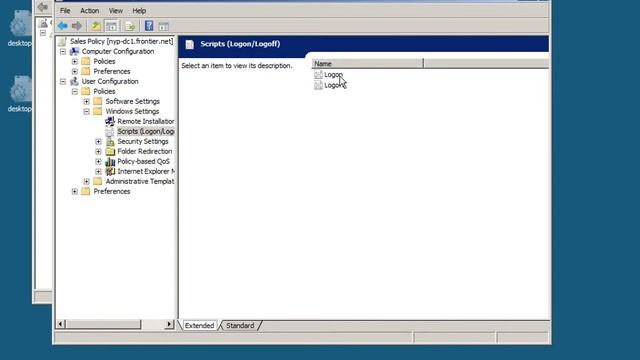
Task: Click the tree pane horizontal scrollbar thumb
Action: [x=103, y=324]
